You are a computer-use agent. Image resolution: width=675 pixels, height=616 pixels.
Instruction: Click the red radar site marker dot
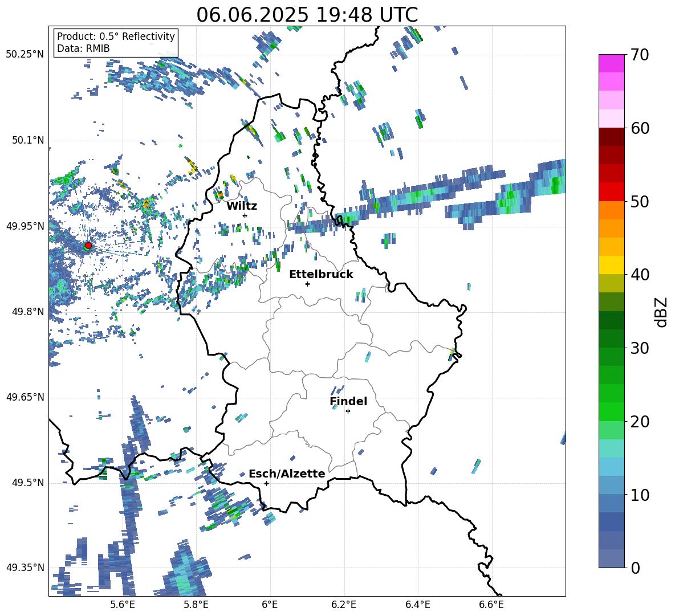88,246
